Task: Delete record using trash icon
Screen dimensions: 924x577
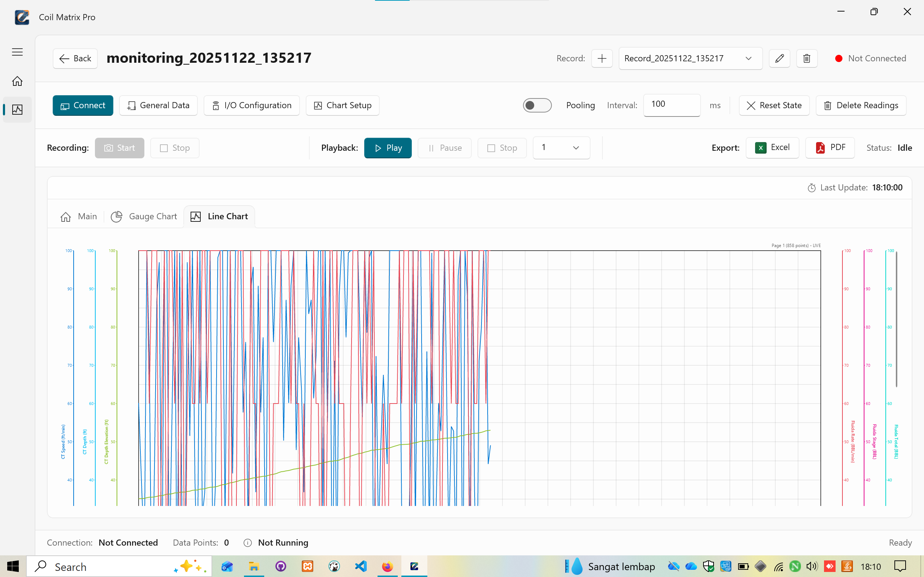Action: point(806,58)
